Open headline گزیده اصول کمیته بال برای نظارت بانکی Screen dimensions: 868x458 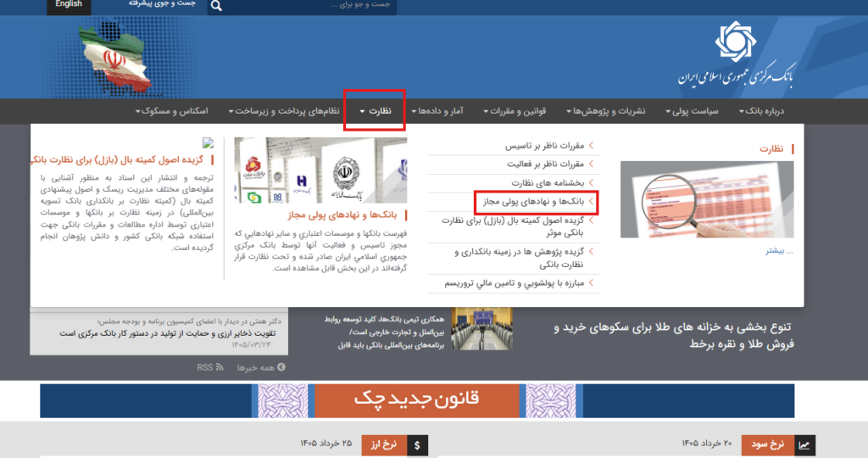(x=117, y=160)
